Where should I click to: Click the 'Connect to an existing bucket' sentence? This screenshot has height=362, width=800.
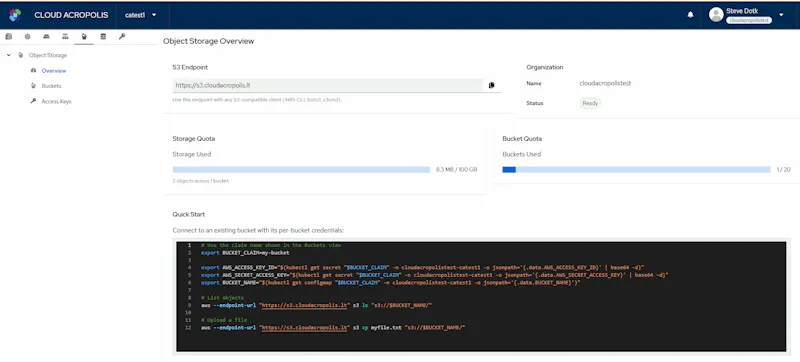[x=258, y=230]
